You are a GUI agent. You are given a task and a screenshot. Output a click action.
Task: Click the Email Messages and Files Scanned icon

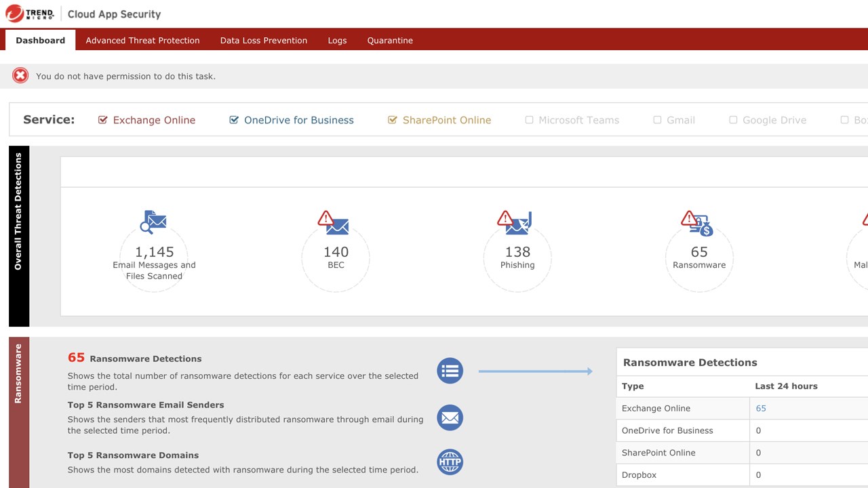tap(154, 222)
